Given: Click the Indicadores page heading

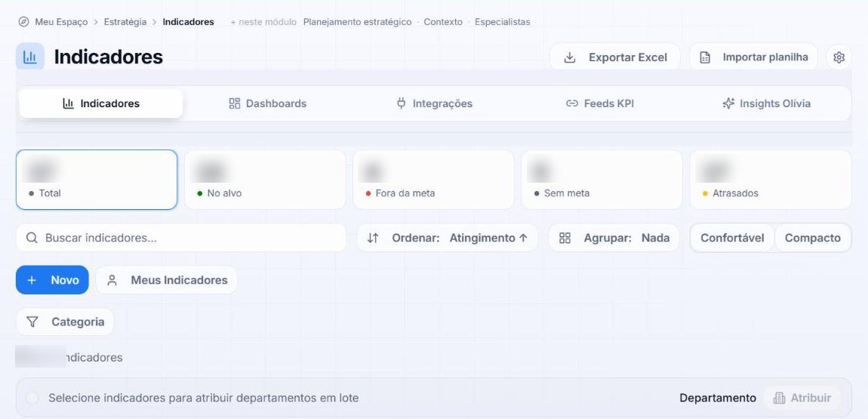Looking at the screenshot, I should (x=109, y=57).
